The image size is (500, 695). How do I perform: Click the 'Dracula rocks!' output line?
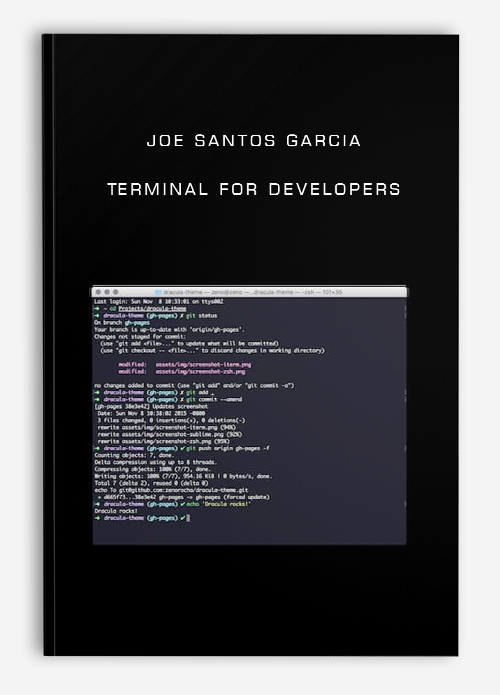(116, 511)
